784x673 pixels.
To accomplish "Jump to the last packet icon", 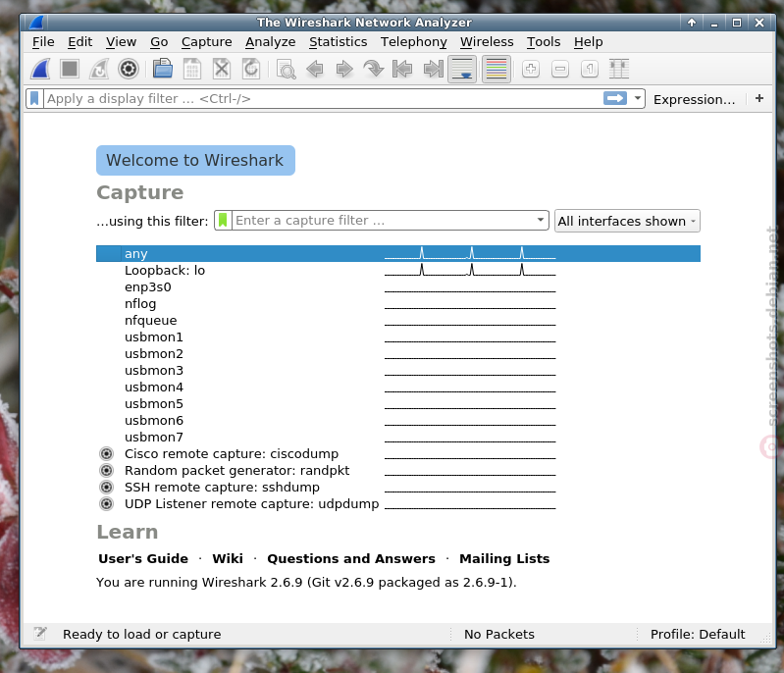I will (433, 69).
